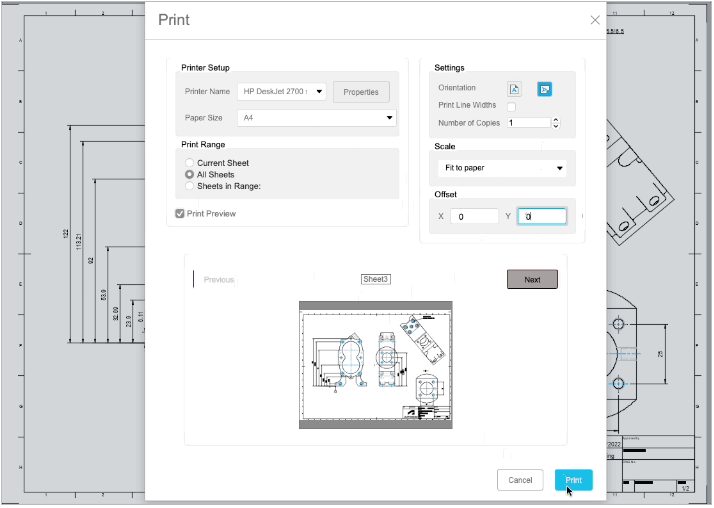
Task: Go to Next sheet preview
Action: tap(532, 279)
